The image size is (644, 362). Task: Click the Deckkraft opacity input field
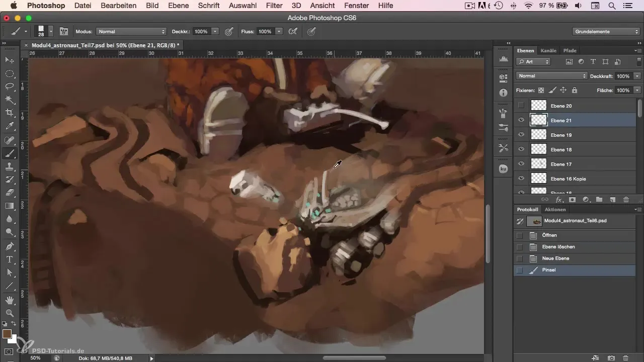coord(623,76)
